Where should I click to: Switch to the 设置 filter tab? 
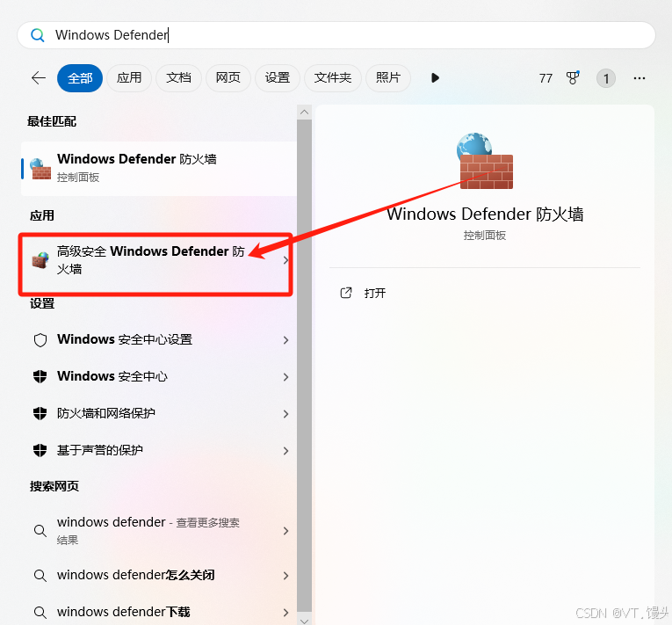tap(278, 78)
